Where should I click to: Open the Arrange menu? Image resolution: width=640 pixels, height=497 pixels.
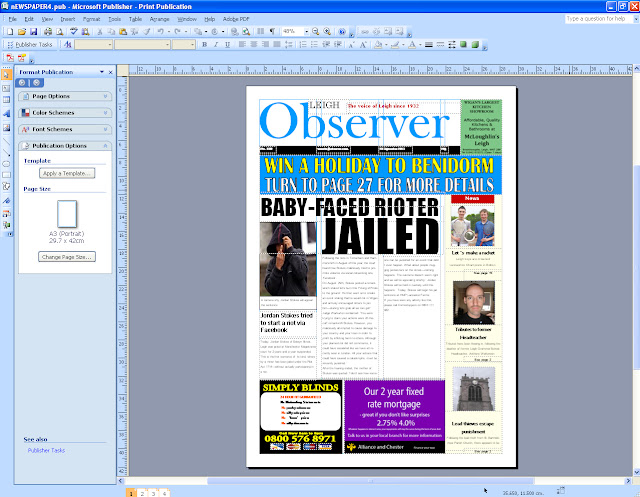coord(159,19)
